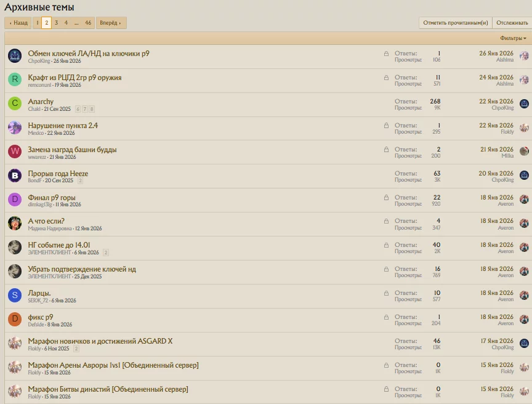This screenshot has width=532, height=404.
Task: Click the purple D avatar of dimkag13lg
Action: tap(15, 200)
